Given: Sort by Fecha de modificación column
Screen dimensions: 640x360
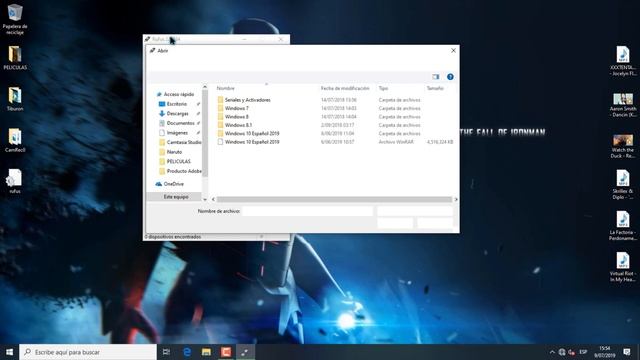Looking at the screenshot, I should coord(345,88).
